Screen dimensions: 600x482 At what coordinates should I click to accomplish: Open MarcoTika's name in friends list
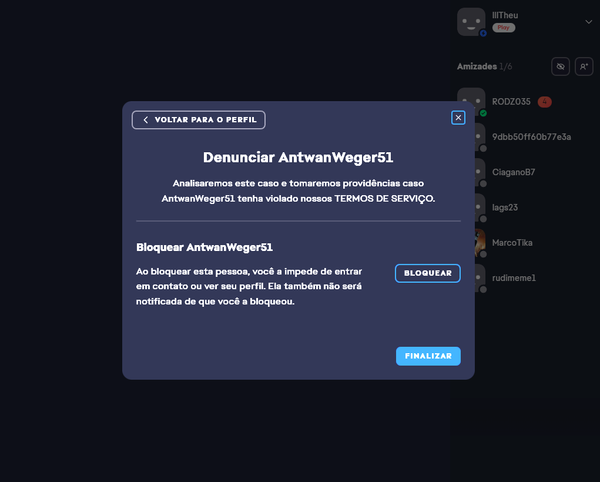pos(514,242)
